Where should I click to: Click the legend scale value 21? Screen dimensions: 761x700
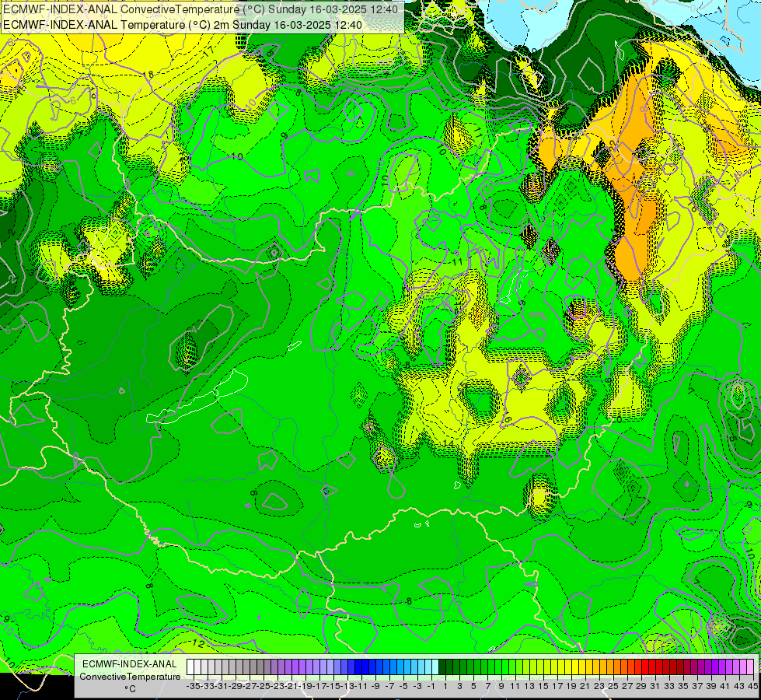(585, 686)
